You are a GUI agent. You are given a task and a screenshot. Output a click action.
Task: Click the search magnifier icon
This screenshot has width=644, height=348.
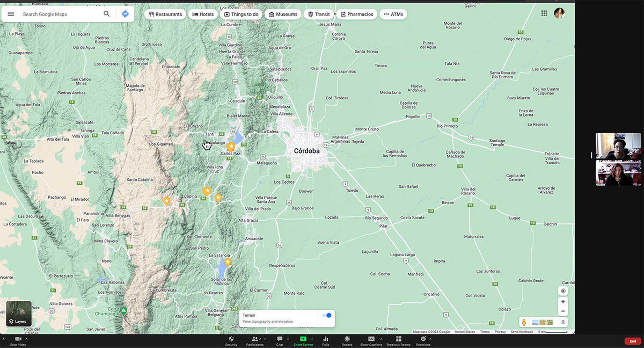click(x=107, y=14)
